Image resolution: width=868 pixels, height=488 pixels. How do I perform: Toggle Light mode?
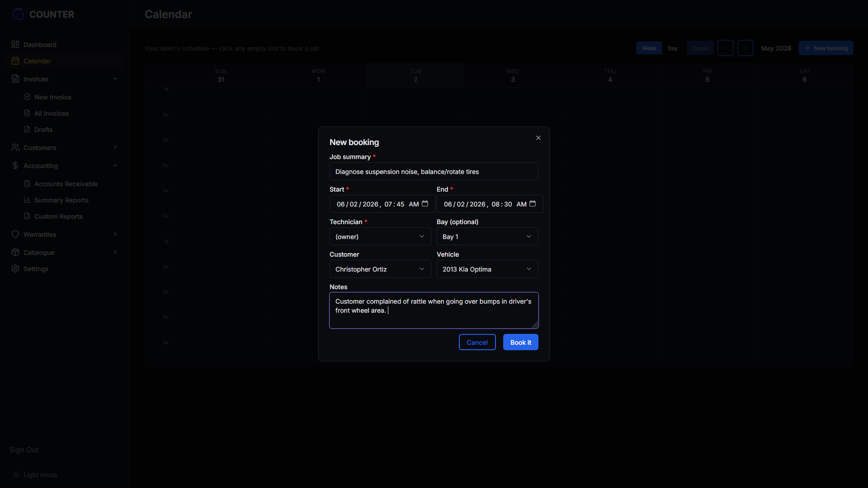pos(35,474)
